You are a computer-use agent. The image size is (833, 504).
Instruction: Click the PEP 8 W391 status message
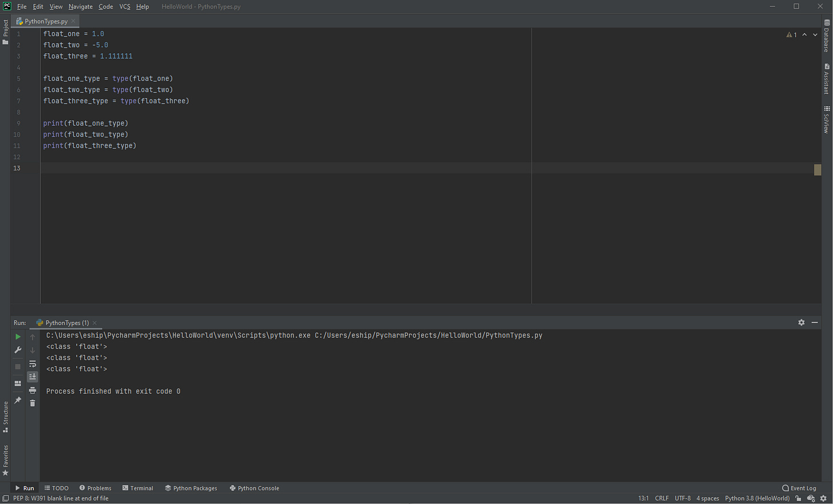click(x=61, y=498)
